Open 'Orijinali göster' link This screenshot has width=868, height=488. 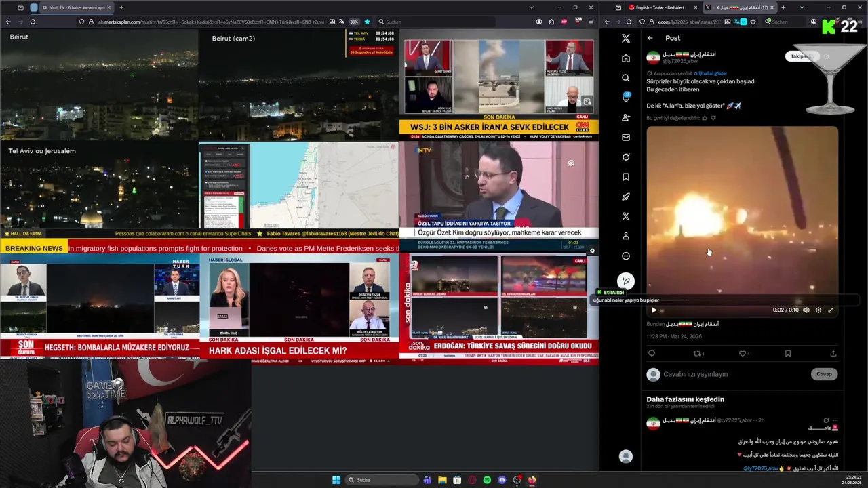tap(711, 73)
